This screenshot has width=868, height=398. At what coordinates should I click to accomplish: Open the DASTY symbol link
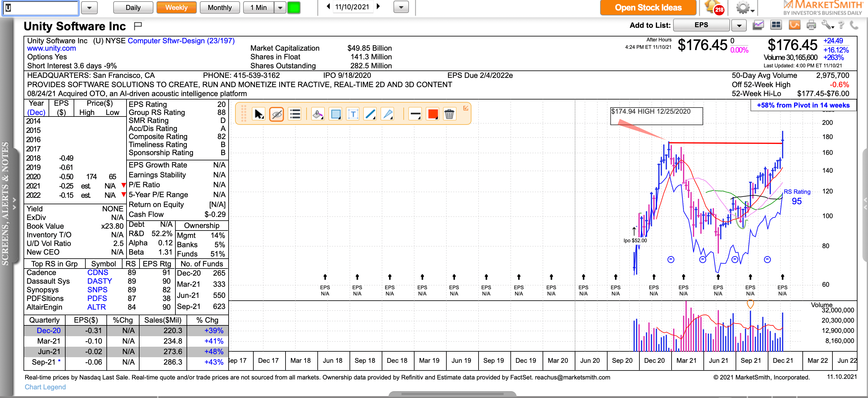click(99, 281)
